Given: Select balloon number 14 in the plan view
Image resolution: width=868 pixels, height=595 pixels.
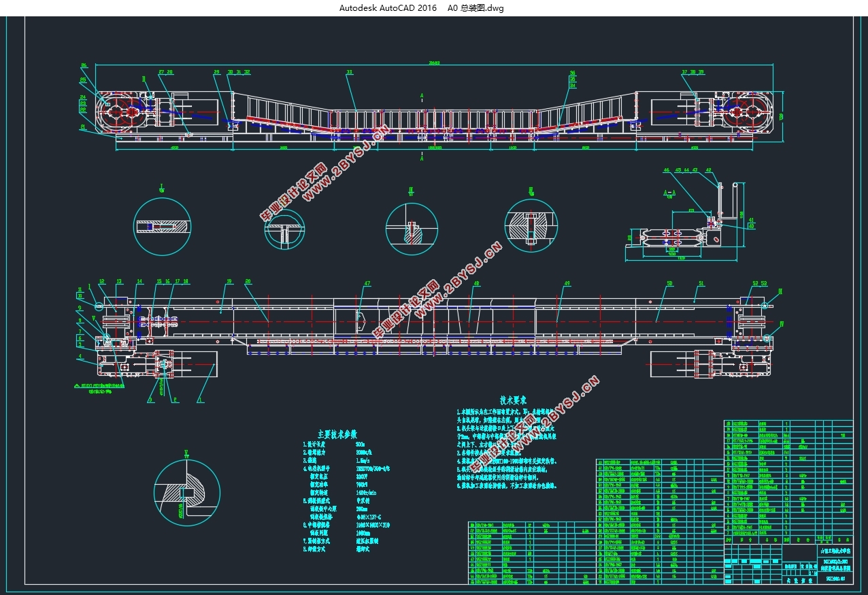Looking at the screenshot, I should point(140,281).
